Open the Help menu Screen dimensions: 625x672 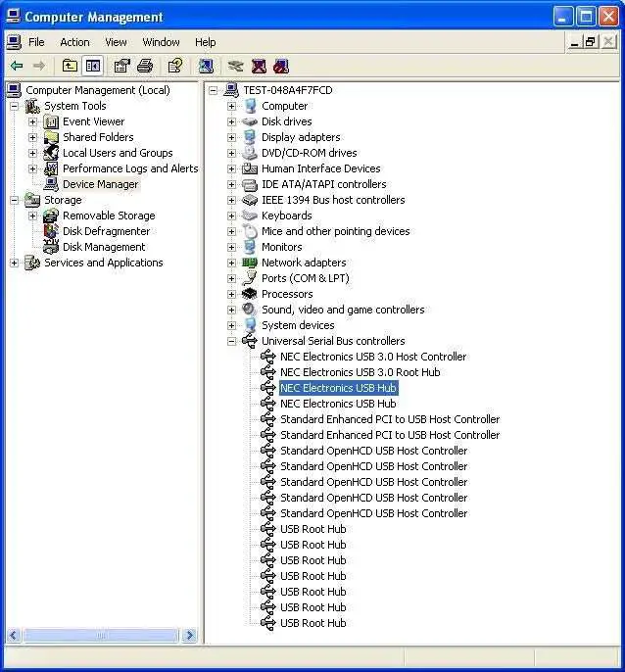point(206,42)
